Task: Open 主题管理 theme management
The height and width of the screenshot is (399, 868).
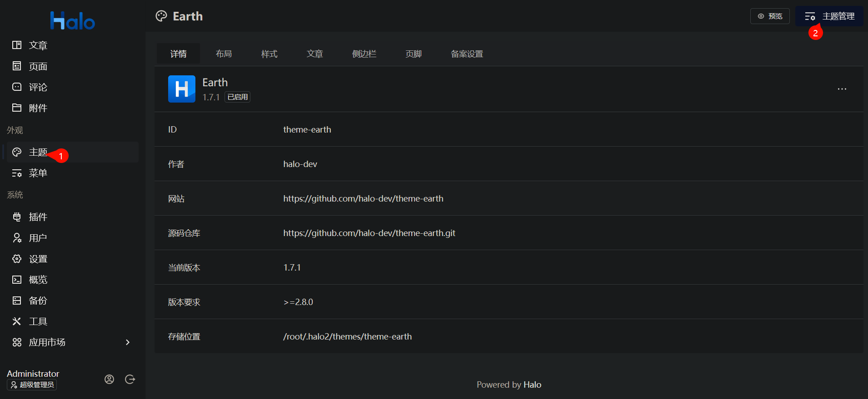Action: 829,16
